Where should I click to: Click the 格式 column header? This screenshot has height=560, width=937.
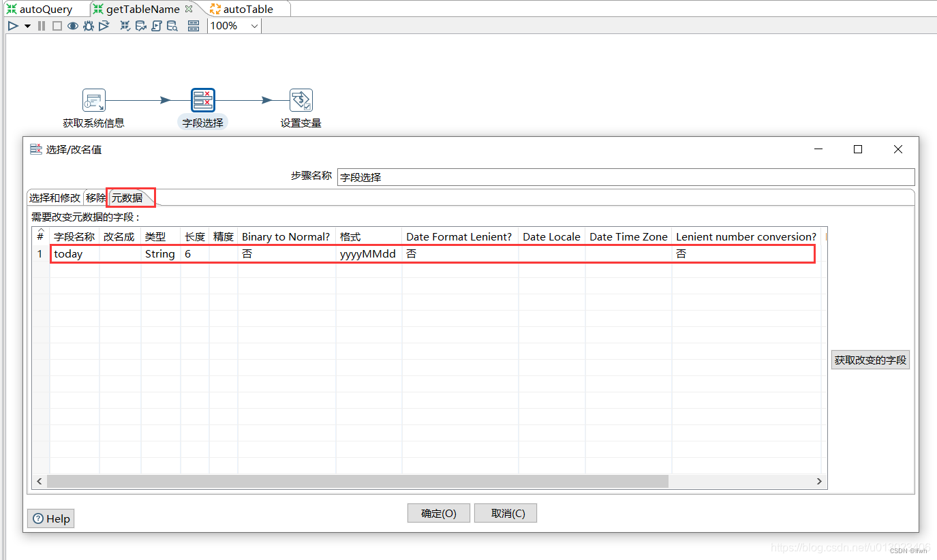(368, 236)
